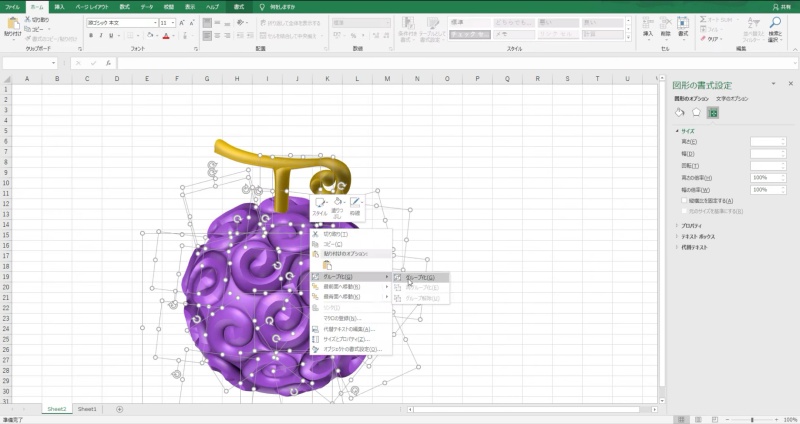800x424 pixels.
Task: Choose Format Object (オブジェクトの書式設定) menu item
Action: tap(352, 350)
